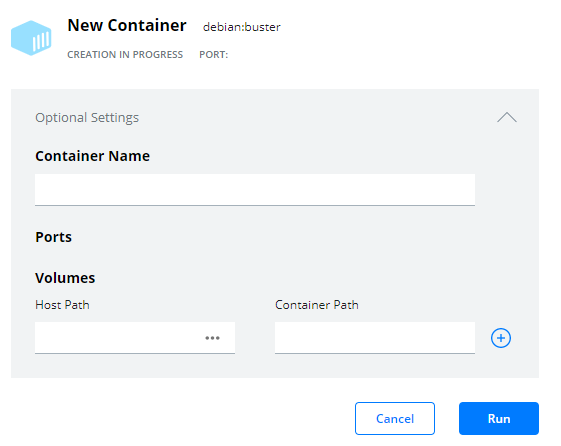Select the debian:buster image label
561x446 pixels.
pos(242,27)
